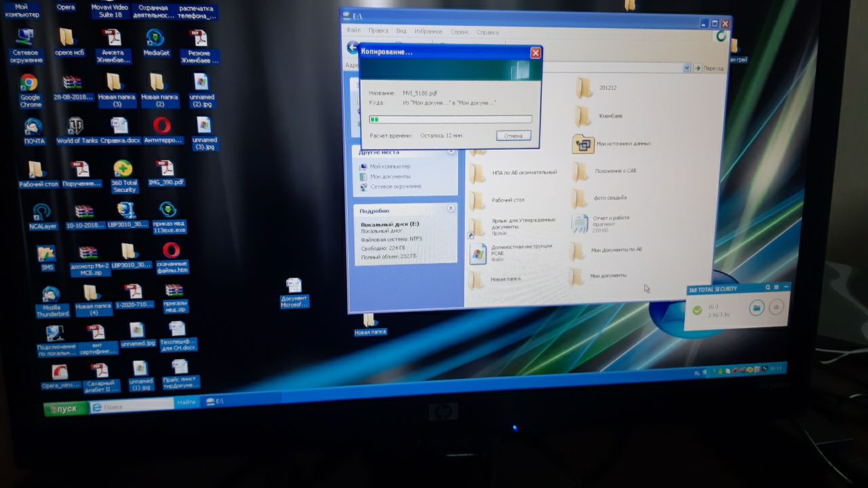The width and height of the screenshot is (868, 488).
Task: Open the Вид menu
Action: coord(401,31)
